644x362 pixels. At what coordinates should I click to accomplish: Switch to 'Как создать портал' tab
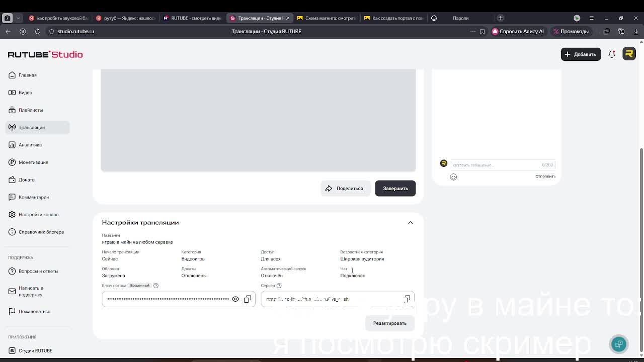click(x=394, y=18)
